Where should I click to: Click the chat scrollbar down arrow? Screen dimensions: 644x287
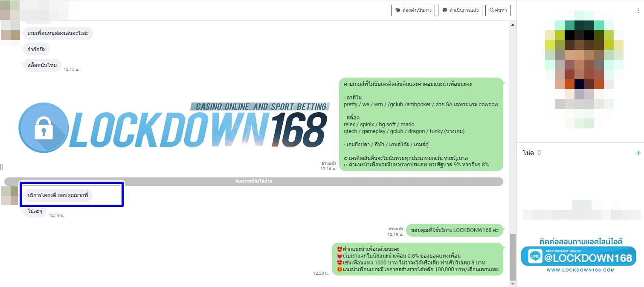[x=513, y=283]
